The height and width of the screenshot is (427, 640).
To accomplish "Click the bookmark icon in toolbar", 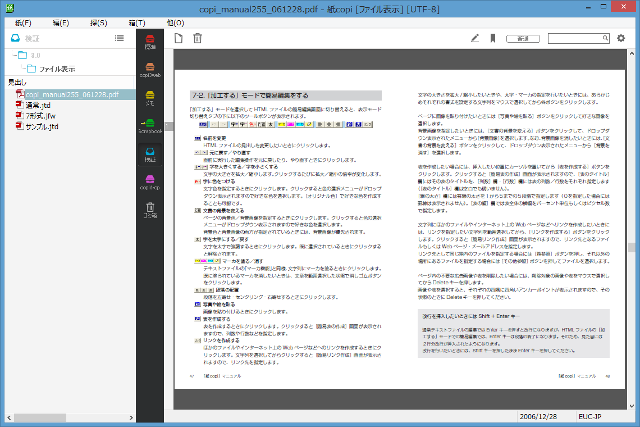I will tap(494, 39).
